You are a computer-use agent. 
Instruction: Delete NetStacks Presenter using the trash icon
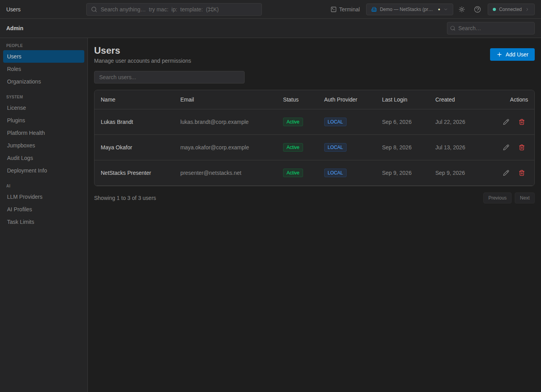[522, 173]
